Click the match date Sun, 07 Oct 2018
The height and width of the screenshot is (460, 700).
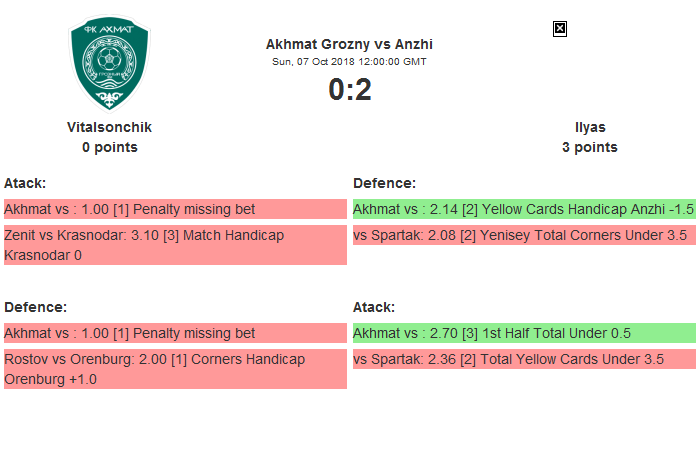pos(349,61)
